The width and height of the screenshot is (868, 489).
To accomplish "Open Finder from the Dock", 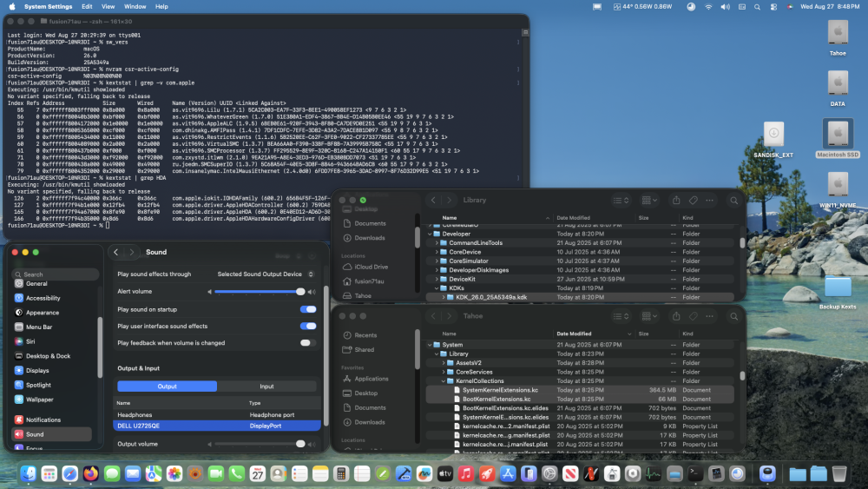I will [29, 473].
